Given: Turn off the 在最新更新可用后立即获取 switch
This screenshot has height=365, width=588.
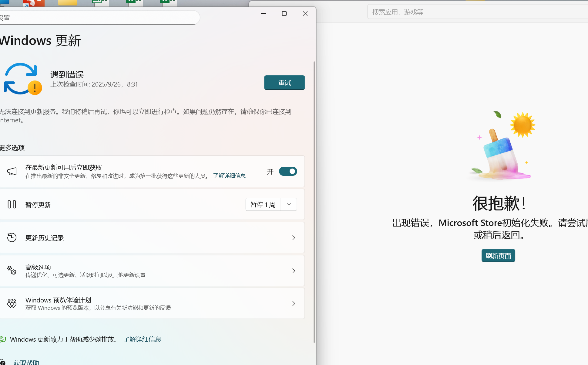Looking at the screenshot, I should (x=288, y=171).
